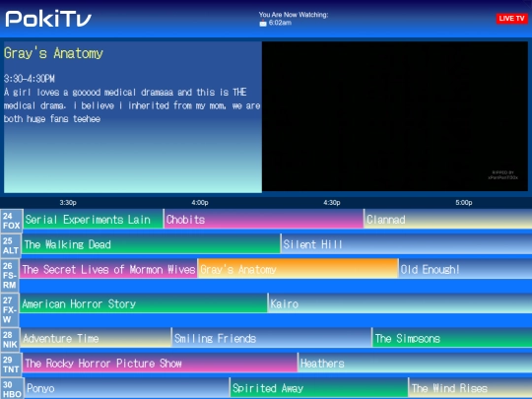Click the 3:30-4:30PM time text
The width and height of the screenshot is (532, 399).
(x=30, y=79)
